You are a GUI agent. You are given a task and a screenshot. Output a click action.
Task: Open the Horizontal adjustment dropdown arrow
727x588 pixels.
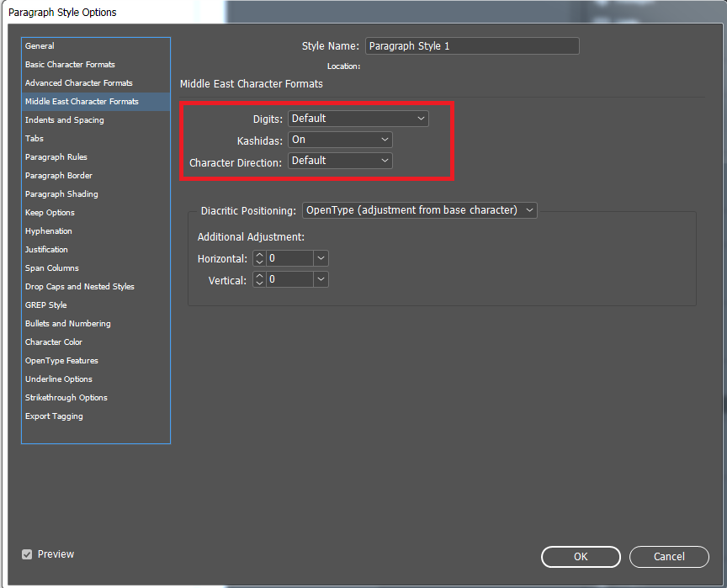point(321,258)
